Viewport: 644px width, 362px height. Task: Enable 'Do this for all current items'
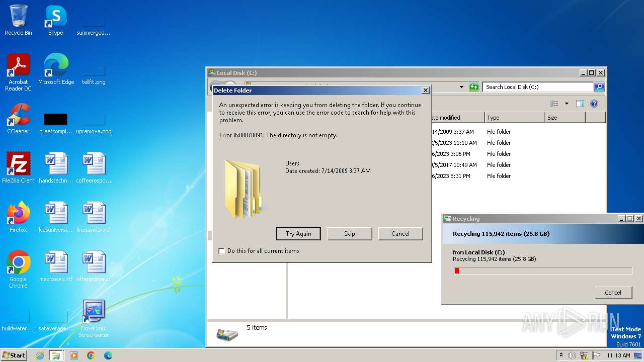[x=221, y=251]
